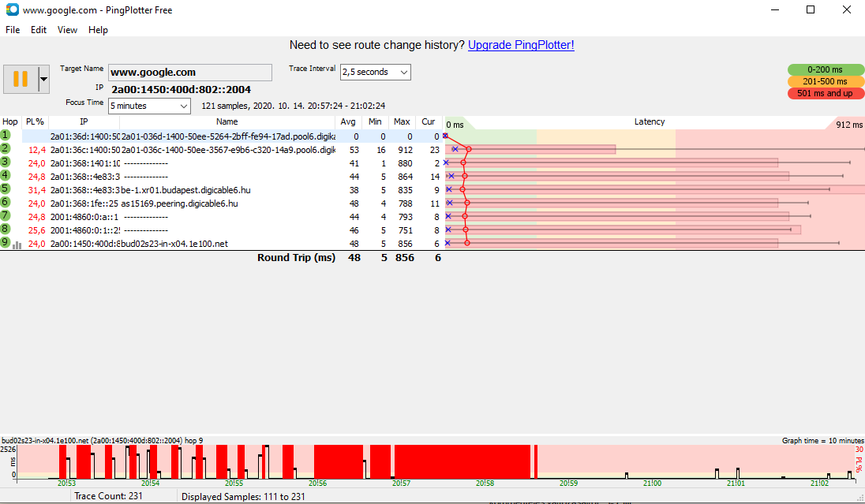Image resolution: width=865 pixels, height=504 pixels.
Task: Open the Focus Time dropdown
Action: click(x=149, y=106)
